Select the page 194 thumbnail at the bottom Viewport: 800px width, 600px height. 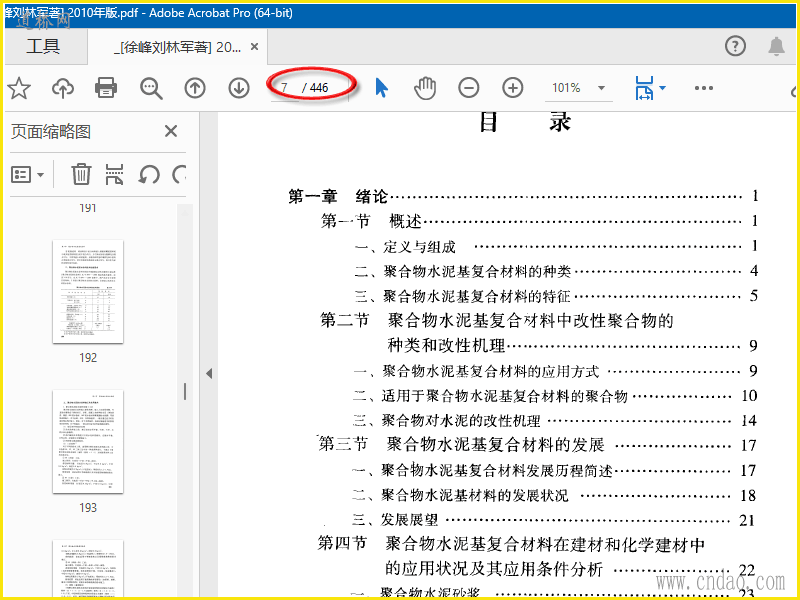tap(88, 568)
